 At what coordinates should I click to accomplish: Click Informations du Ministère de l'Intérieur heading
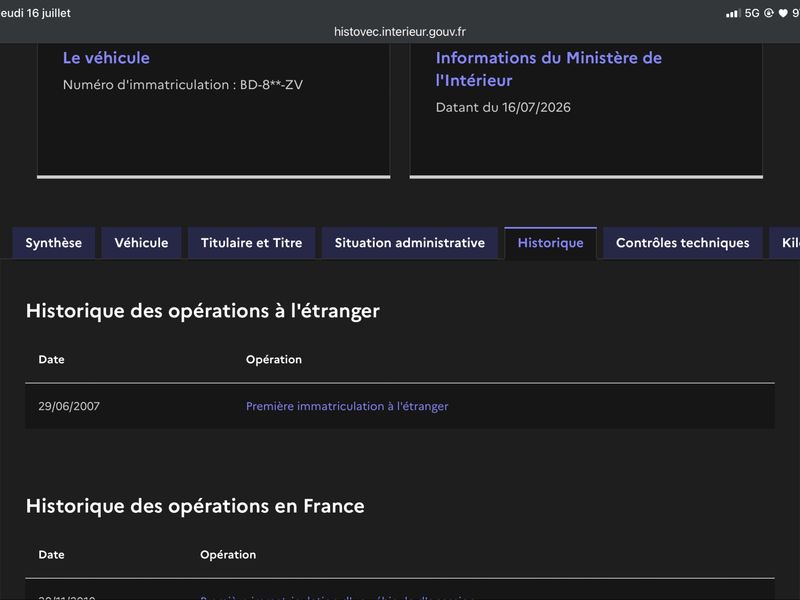click(x=548, y=69)
